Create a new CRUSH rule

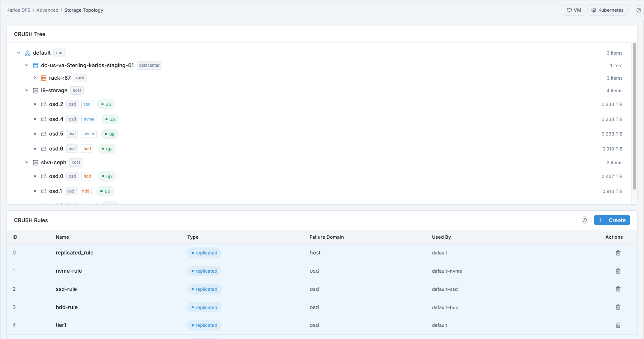point(612,220)
